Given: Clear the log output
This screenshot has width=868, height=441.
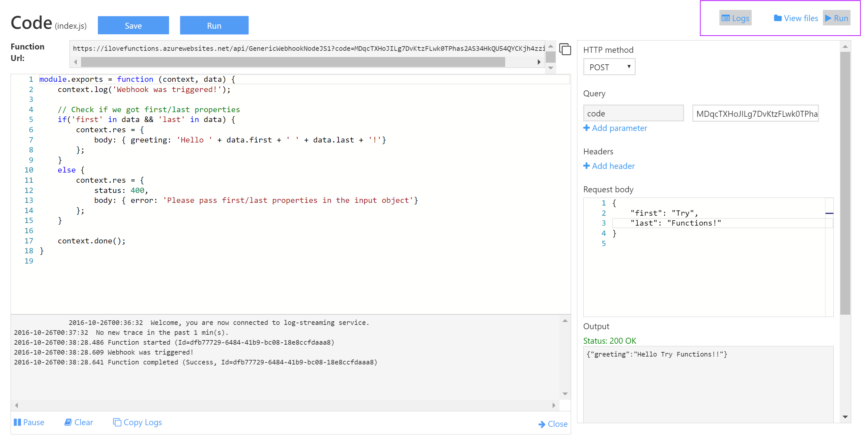Looking at the screenshot, I should 79,422.
